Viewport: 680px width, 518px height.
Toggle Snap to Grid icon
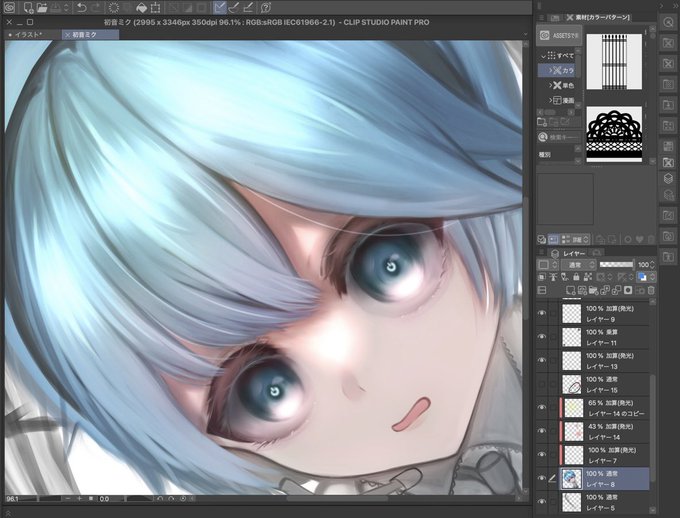248,7
